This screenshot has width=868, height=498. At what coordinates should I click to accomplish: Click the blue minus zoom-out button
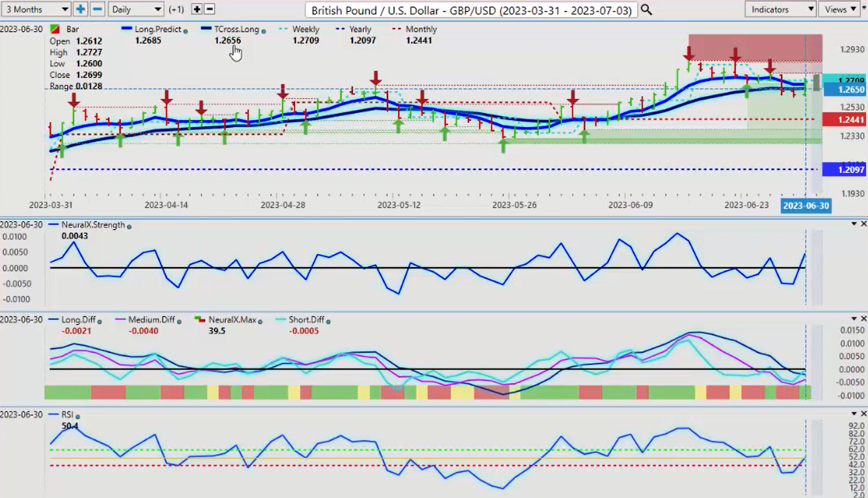coord(97,9)
